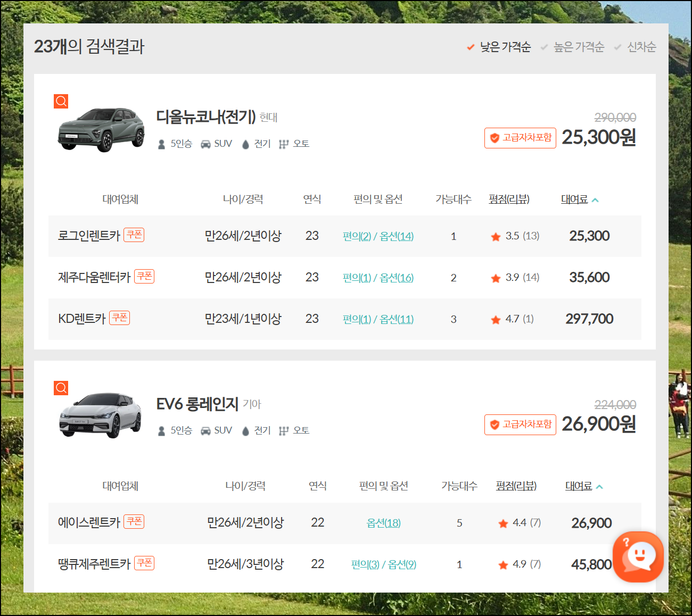692x616 pixels.
Task: Select 에이스렌트카 company name
Action: point(89,522)
